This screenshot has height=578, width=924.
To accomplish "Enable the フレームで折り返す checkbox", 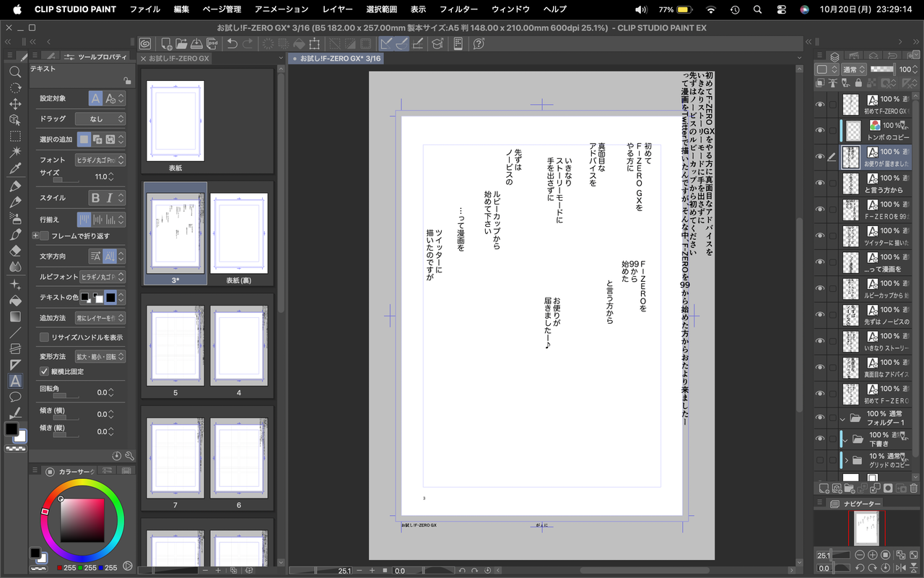I will (x=45, y=236).
